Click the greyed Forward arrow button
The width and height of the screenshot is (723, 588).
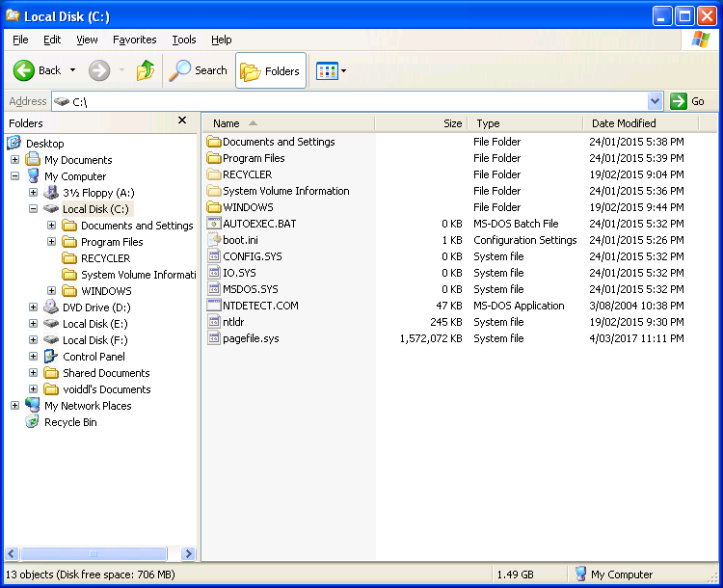click(x=99, y=70)
